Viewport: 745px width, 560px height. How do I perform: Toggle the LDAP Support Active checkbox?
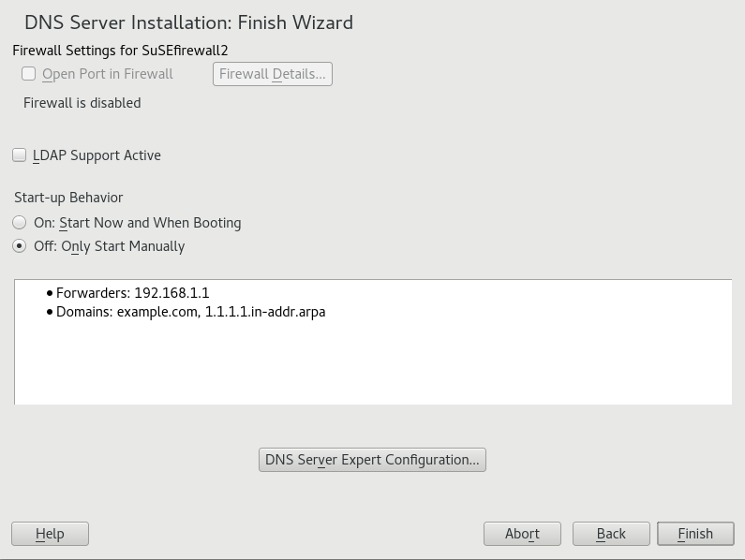20,155
